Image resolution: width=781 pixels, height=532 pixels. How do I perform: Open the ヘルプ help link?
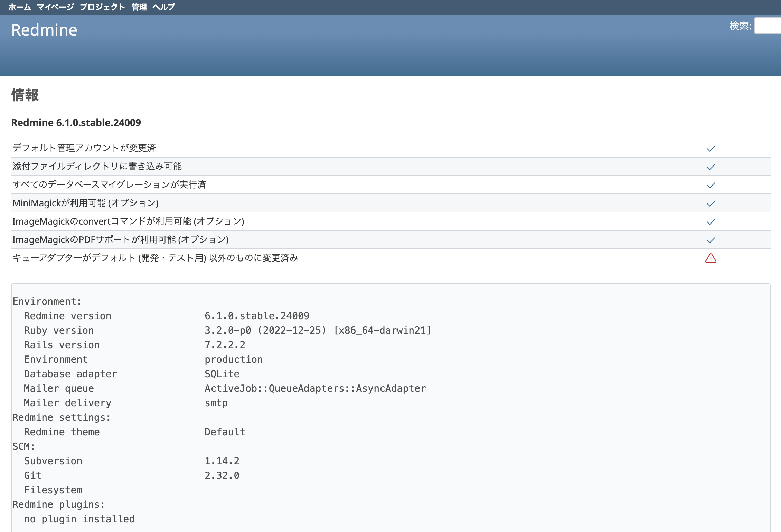click(x=164, y=7)
